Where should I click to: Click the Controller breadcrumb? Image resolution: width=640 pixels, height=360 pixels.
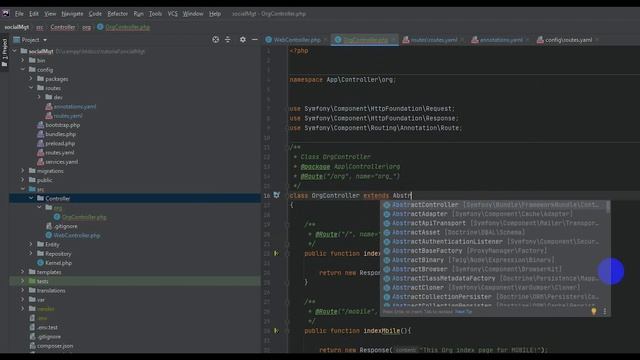click(x=62, y=27)
